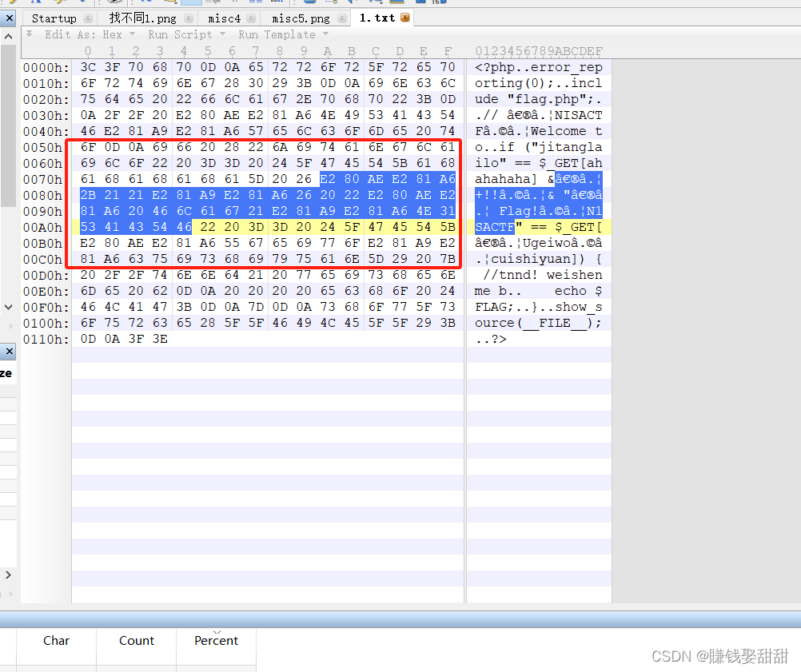Open the Run Script dropdown

click(x=186, y=34)
